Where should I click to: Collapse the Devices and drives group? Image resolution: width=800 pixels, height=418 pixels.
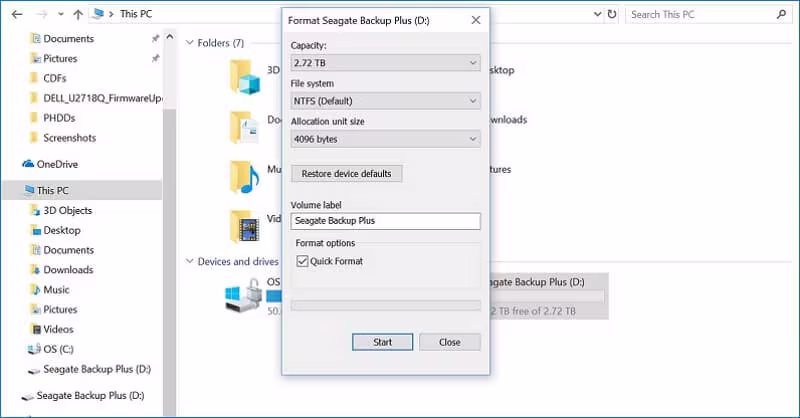point(190,261)
